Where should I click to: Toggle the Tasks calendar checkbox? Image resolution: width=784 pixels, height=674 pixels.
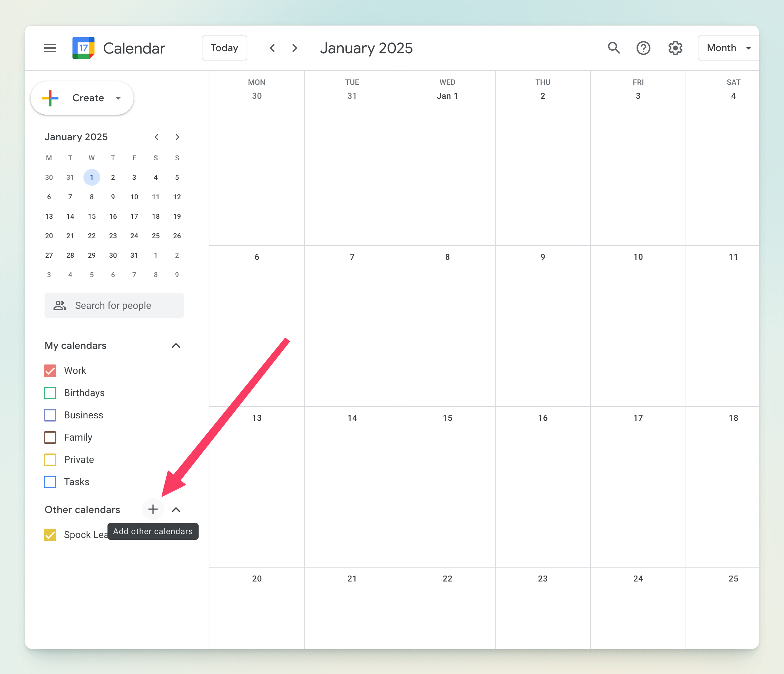(x=50, y=482)
